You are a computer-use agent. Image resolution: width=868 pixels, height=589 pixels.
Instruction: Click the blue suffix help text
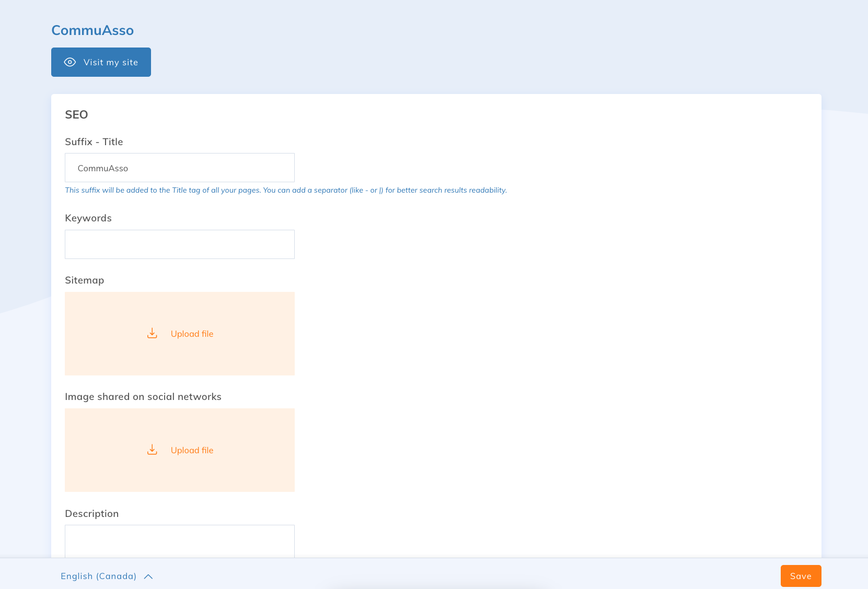click(285, 191)
